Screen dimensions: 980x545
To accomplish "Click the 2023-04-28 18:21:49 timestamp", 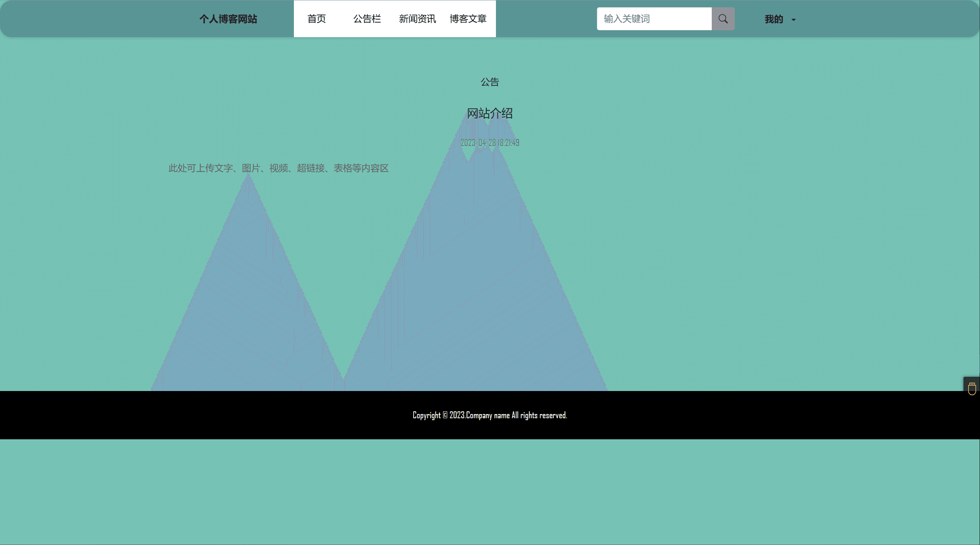I will click(x=490, y=143).
